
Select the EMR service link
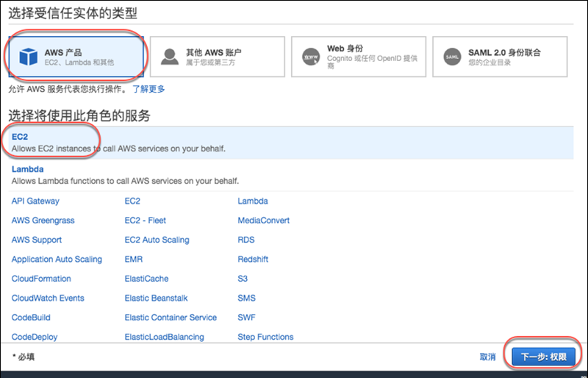pos(133,260)
